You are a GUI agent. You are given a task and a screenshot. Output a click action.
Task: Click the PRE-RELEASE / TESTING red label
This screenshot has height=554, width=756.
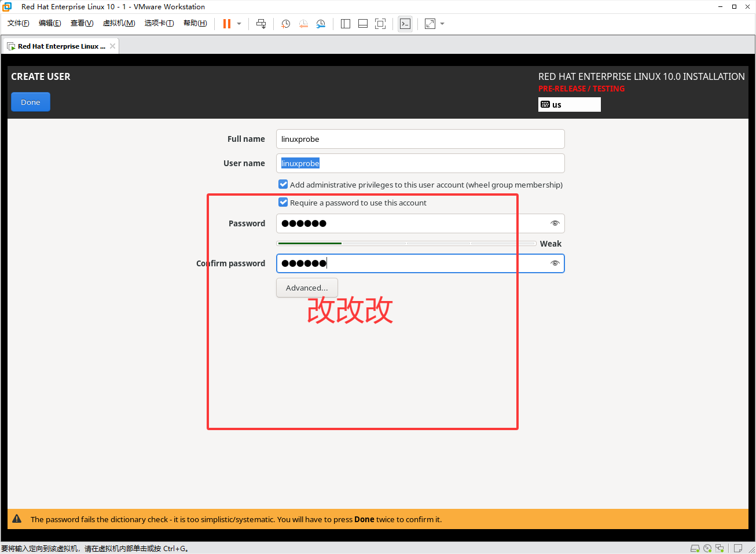coord(581,89)
